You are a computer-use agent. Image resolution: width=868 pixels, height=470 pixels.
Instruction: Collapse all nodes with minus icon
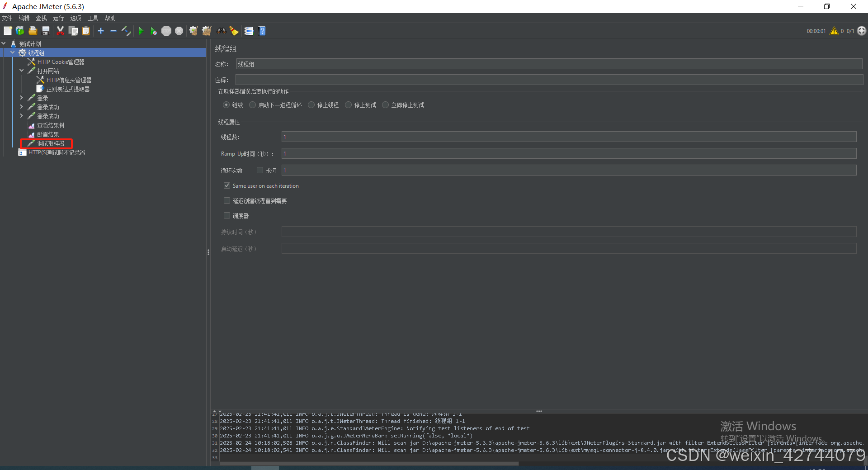[113, 31]
